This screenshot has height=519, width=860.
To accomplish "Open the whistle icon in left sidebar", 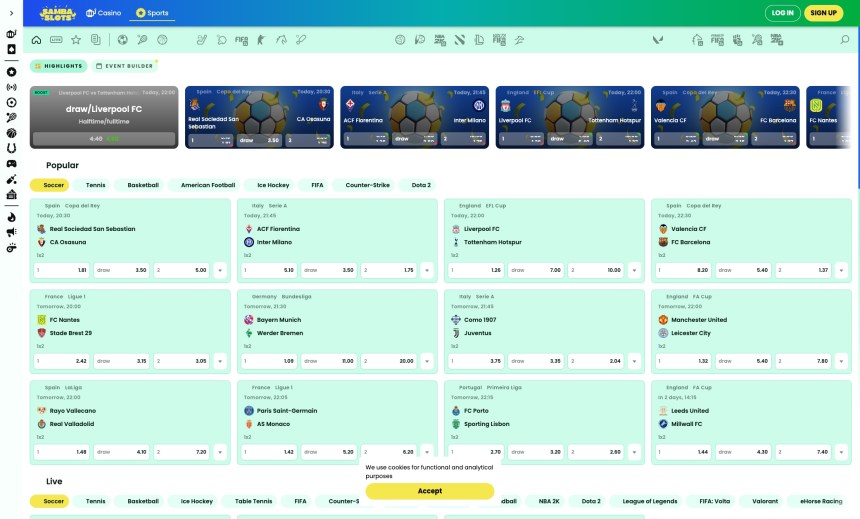I will (x=11, y=248).
